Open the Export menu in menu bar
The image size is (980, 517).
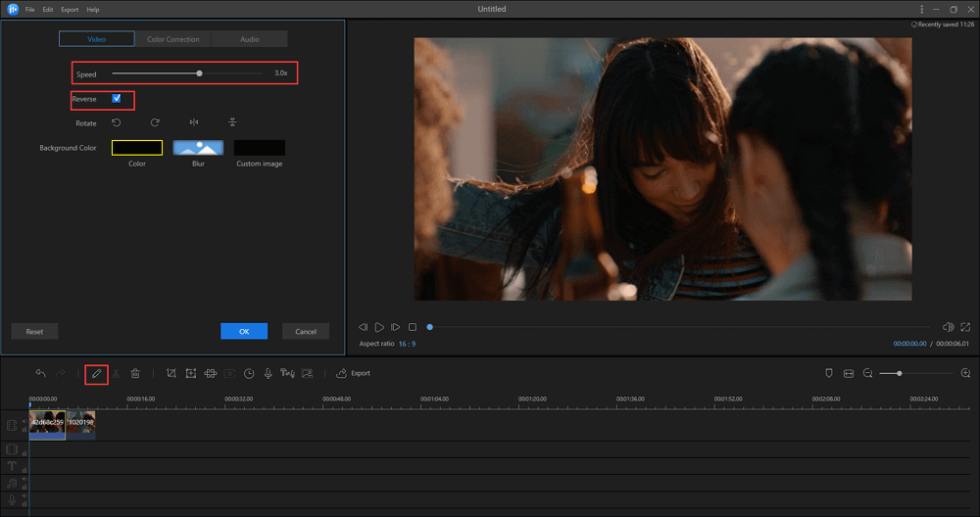tap(70, 9)
